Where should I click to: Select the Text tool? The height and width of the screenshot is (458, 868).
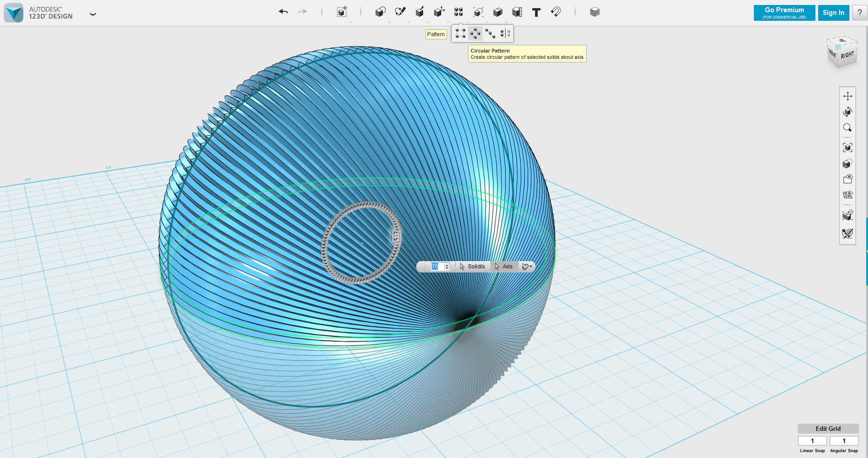pos(536,12)
